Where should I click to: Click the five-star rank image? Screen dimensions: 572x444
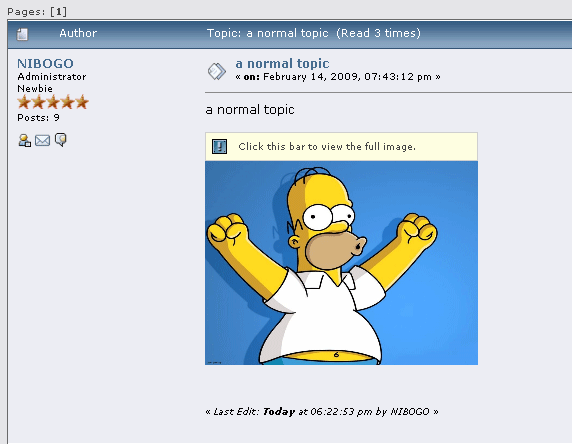(x=53, y=102)
